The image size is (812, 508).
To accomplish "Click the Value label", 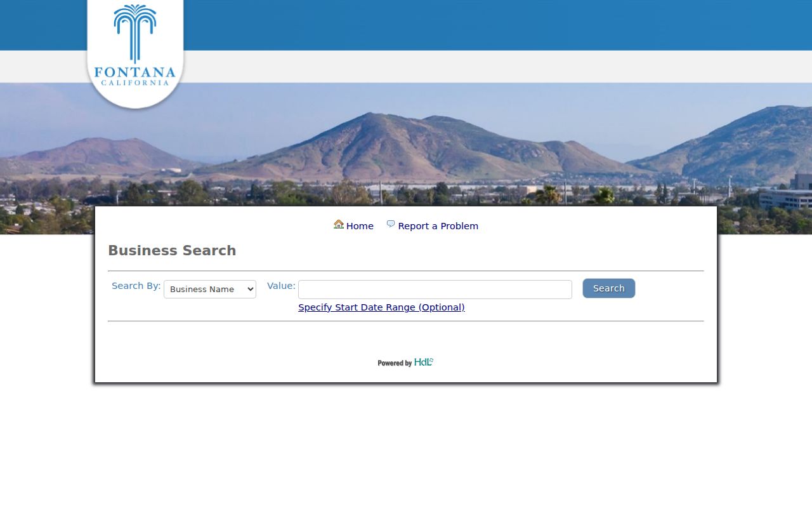I will click(281, 286).
